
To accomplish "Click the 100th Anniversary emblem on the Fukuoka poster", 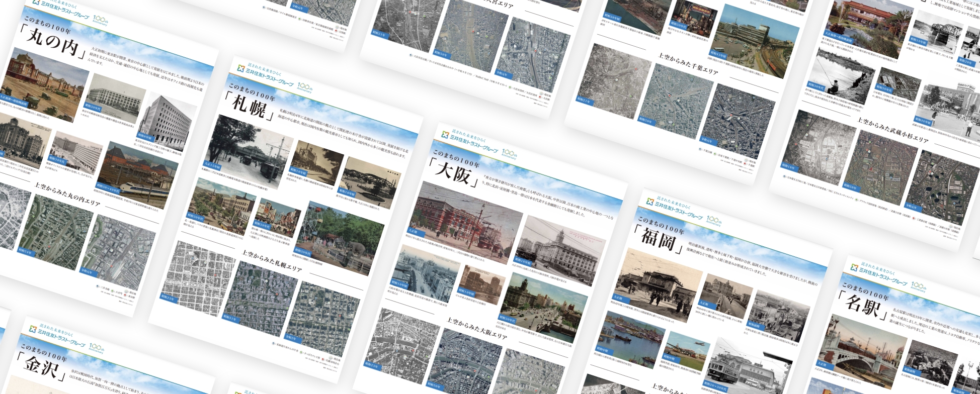I will point(714,221).
